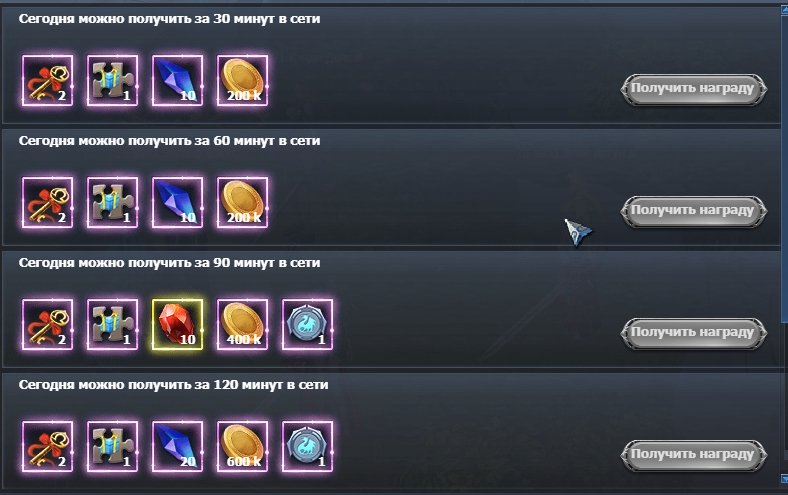The image size is (788, 495).
Task: Claim the 30-minute online reward button
Action: coord(694,89)
